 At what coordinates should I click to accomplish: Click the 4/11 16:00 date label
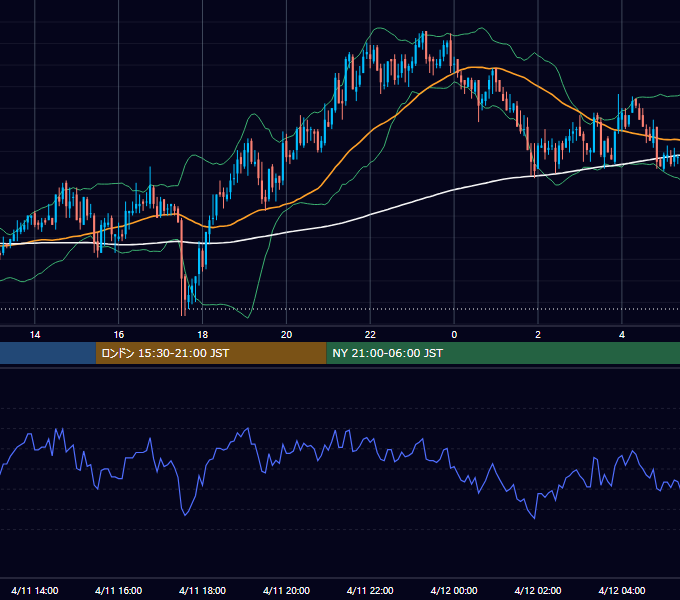(118, 590)
